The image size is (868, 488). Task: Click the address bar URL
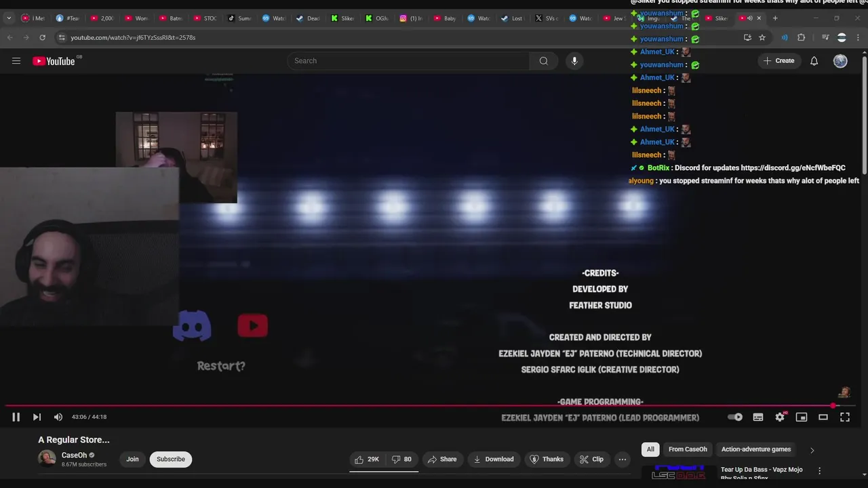133,37
